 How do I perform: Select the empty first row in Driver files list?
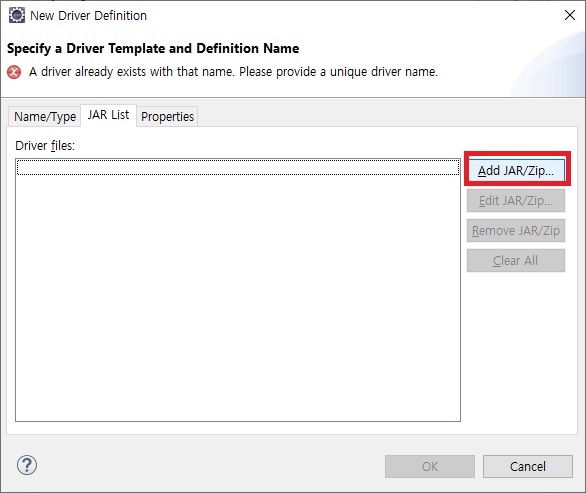pyautogui.click(x=238, y=167)
